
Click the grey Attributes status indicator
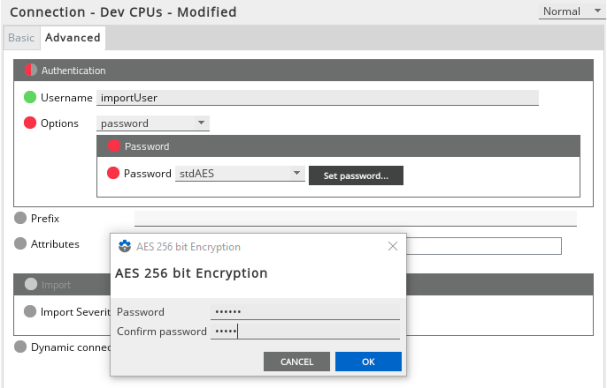(x=20, y=244)
